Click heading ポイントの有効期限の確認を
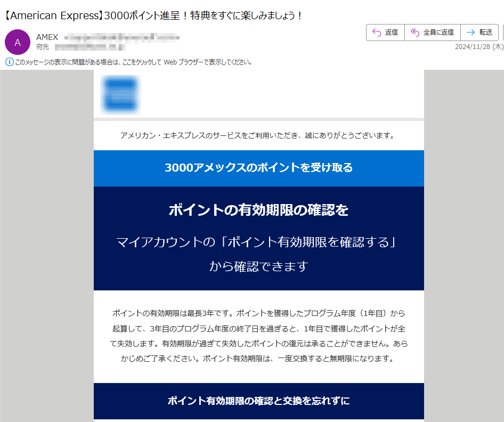 (x=259, y=210)
